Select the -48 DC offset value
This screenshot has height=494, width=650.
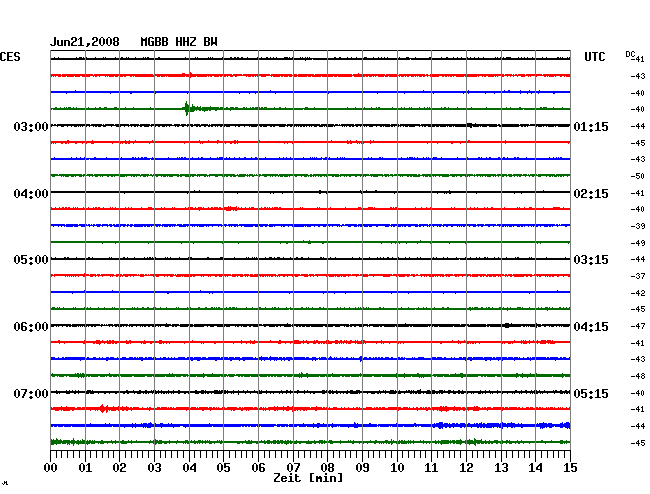[x=638, y=376]
